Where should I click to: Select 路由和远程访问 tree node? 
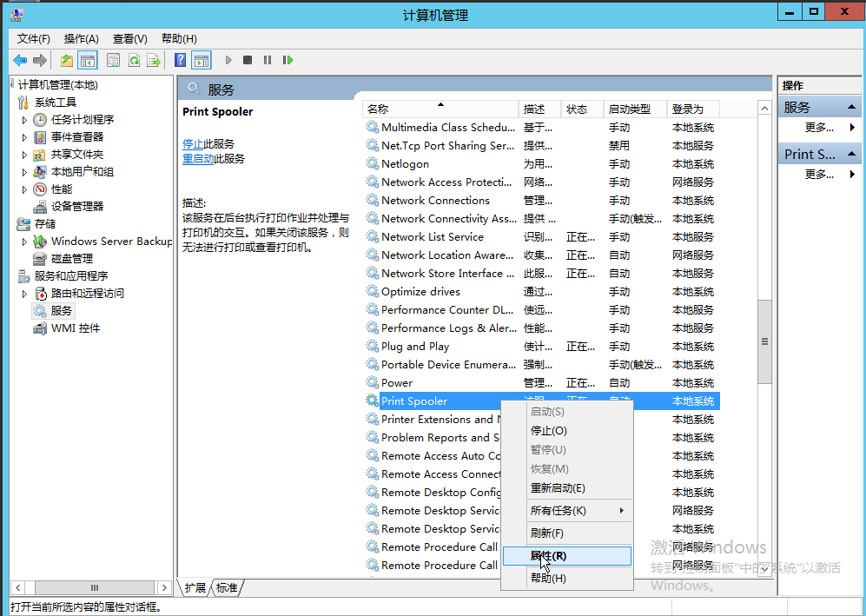pyautogui.click(x=87, y=294)
